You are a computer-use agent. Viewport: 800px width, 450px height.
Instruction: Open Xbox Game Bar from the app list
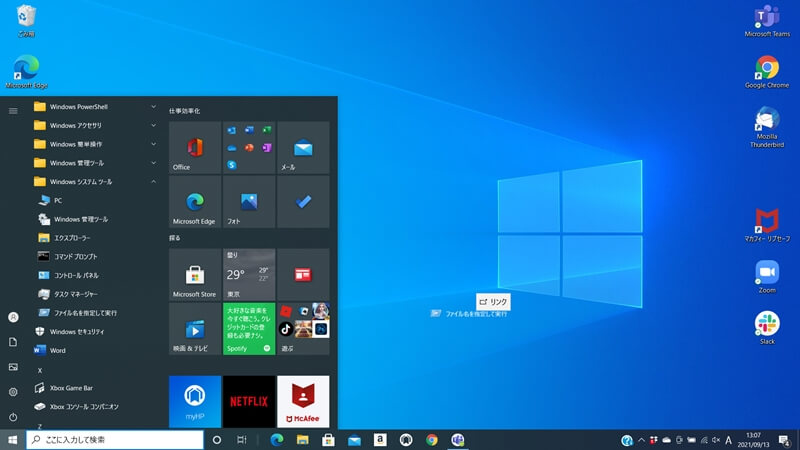tap(95, 388)
